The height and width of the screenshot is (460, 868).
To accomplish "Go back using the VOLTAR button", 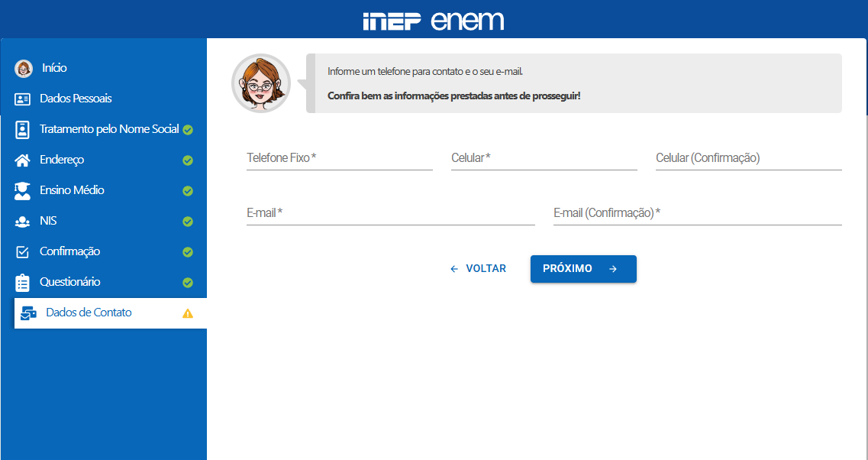I will tap(479, 269).
